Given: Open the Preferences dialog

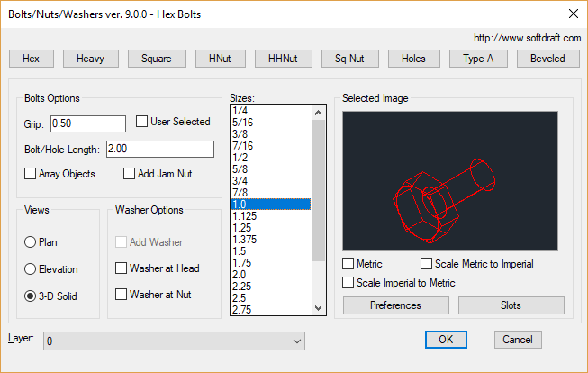Looking at the screenshot, I should (395, 305).
